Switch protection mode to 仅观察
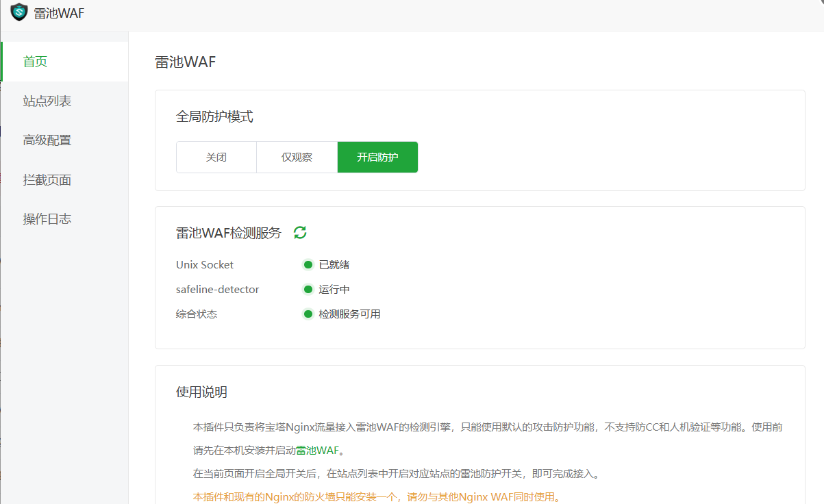 [x=297, y=157]
